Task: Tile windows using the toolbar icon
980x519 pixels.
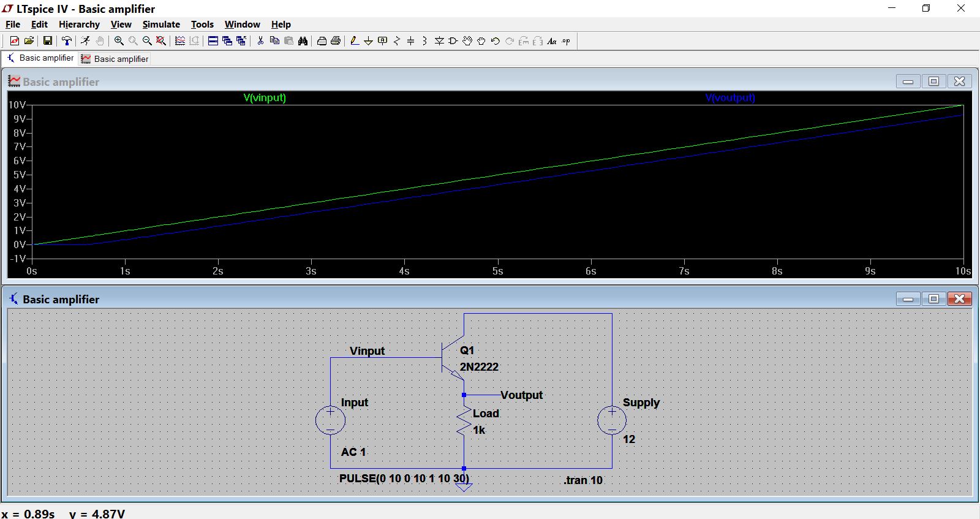Action: [x=213, y=41]
